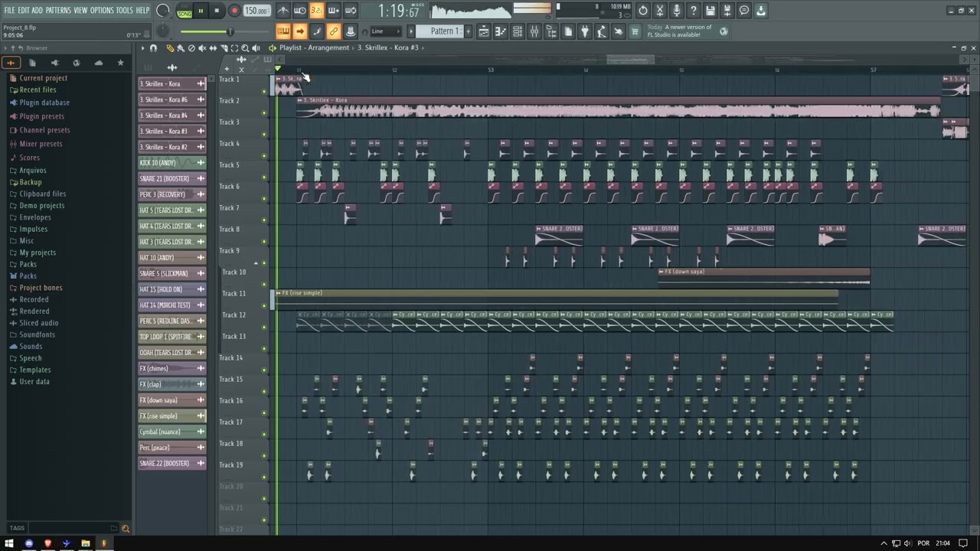Open the help question mark icon
The image size is (980, 551).
694,11
